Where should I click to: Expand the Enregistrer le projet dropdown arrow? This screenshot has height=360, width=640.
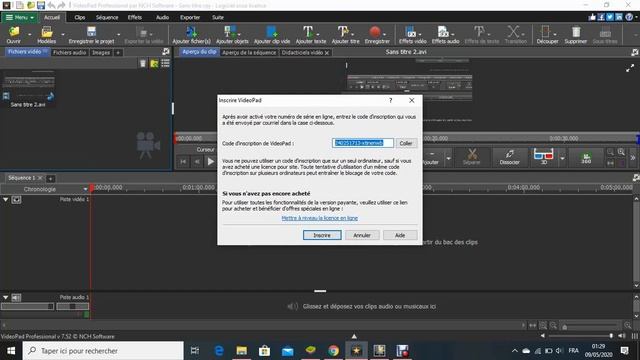pos(119,35)
